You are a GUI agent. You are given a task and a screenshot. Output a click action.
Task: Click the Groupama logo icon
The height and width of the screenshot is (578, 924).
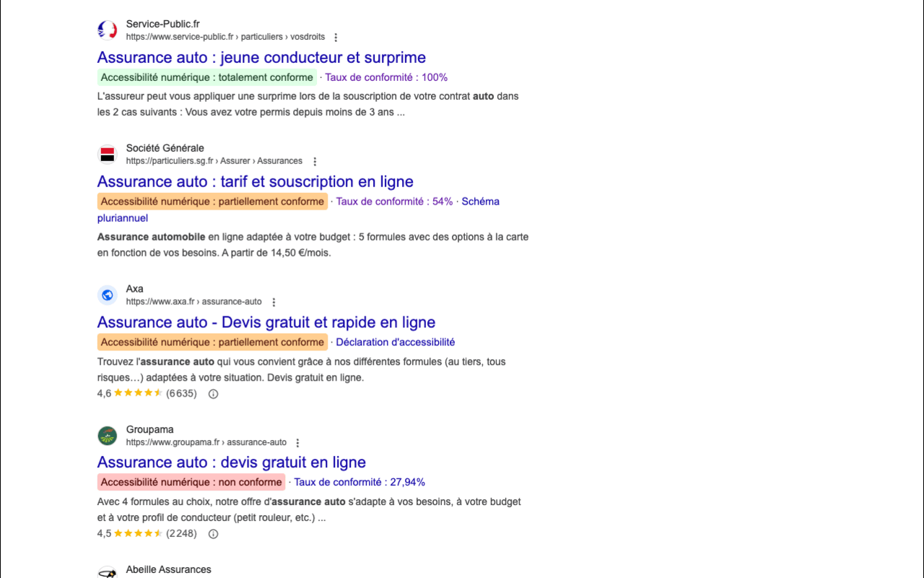[x=107, y=435]
